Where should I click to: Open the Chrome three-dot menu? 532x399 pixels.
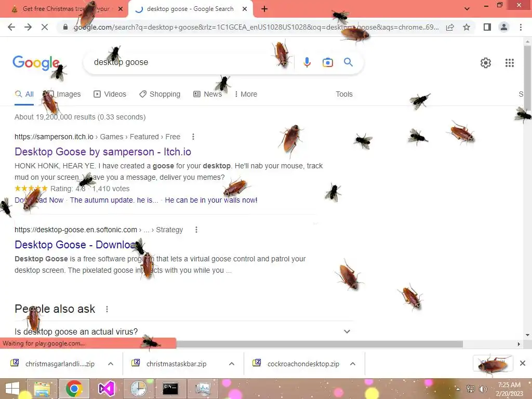[521, 27]
